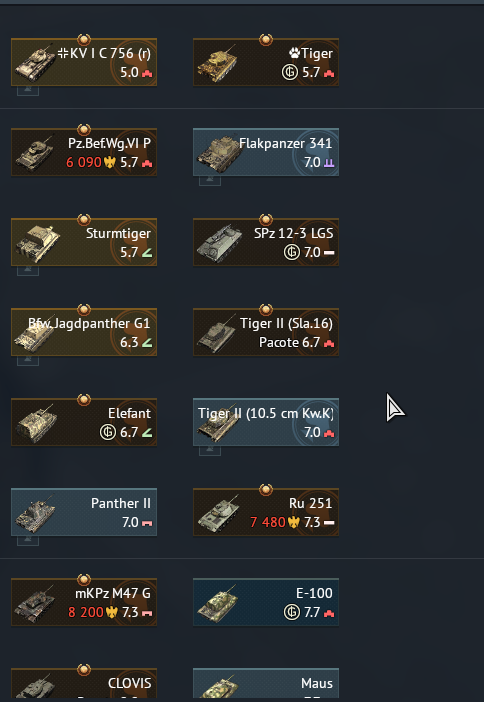Click the Golden Eagle icon on Elefant
Viewport: 484px width, 702px height.
coord(108,432)
